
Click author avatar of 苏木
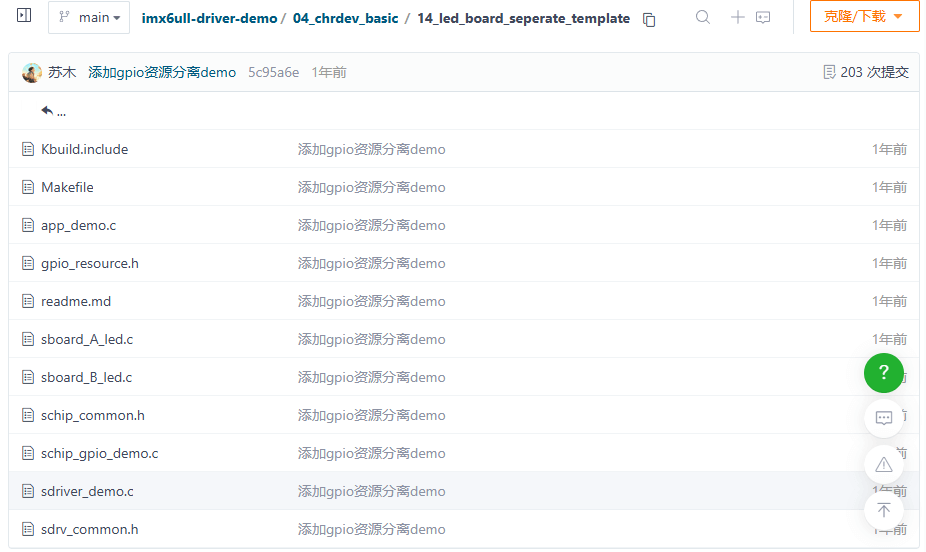32,72
